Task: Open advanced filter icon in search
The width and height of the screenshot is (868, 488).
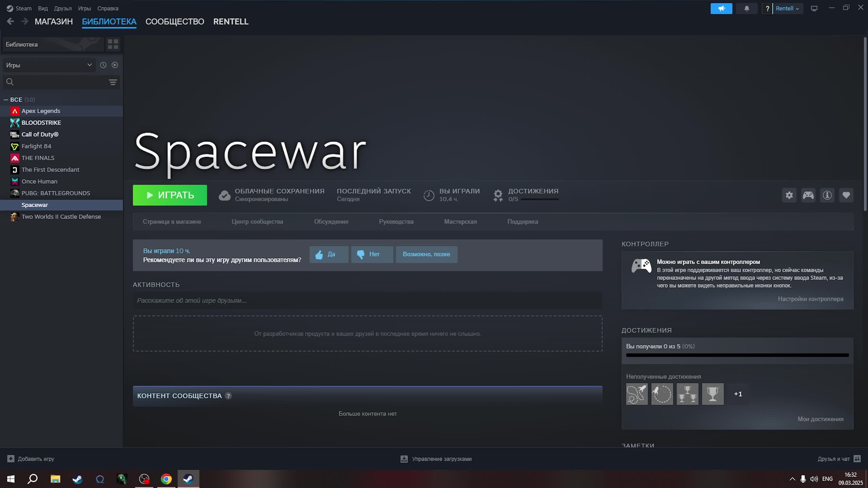Action: (113, 82)
